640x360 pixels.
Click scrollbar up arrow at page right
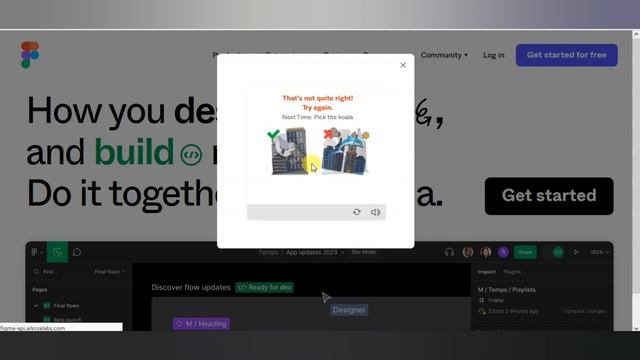(x=636, y=35)
